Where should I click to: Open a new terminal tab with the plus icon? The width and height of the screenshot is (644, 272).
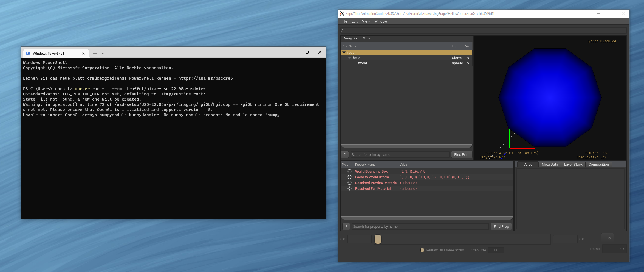[x=95, y=53]
